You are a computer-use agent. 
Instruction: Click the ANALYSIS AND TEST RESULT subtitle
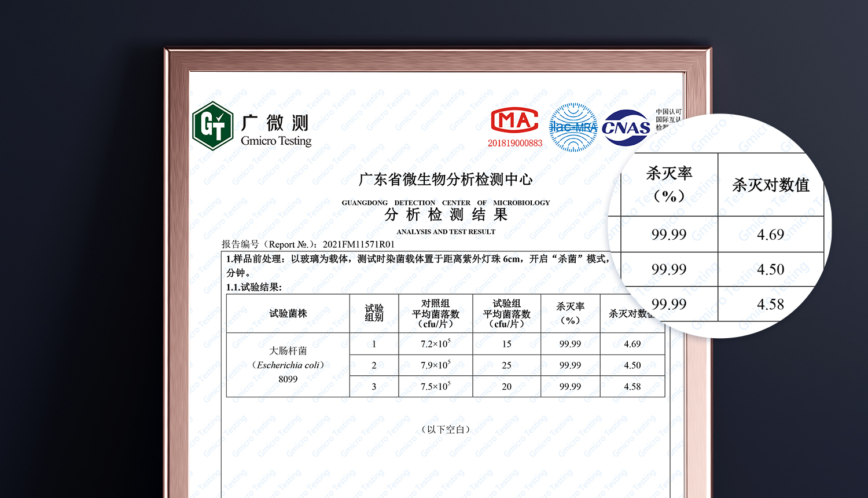click(x=446, y=232)
